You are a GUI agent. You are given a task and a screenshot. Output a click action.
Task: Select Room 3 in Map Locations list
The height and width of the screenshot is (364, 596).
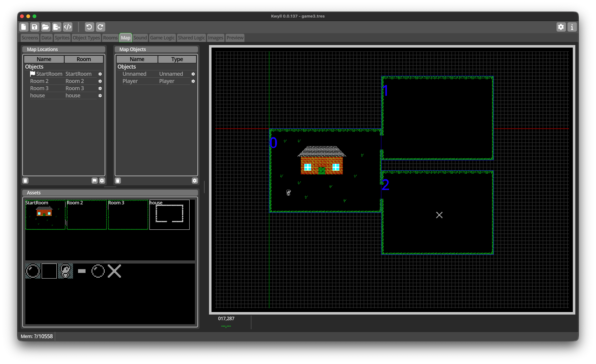pos(39,88)
